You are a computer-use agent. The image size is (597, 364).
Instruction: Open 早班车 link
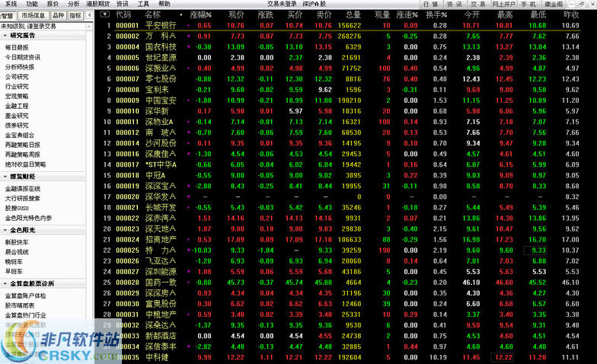tap(14, 271)
